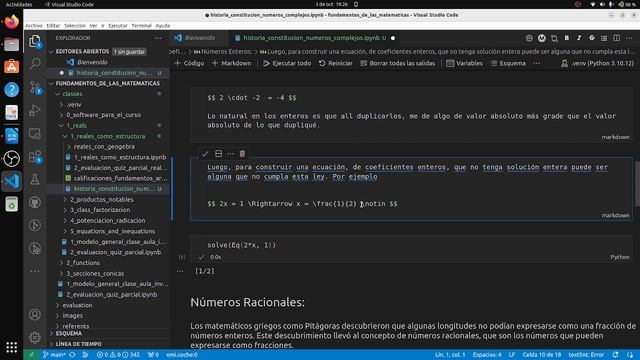Open Files manager from the dock
The image size is (640, 360).
point(11,44)
